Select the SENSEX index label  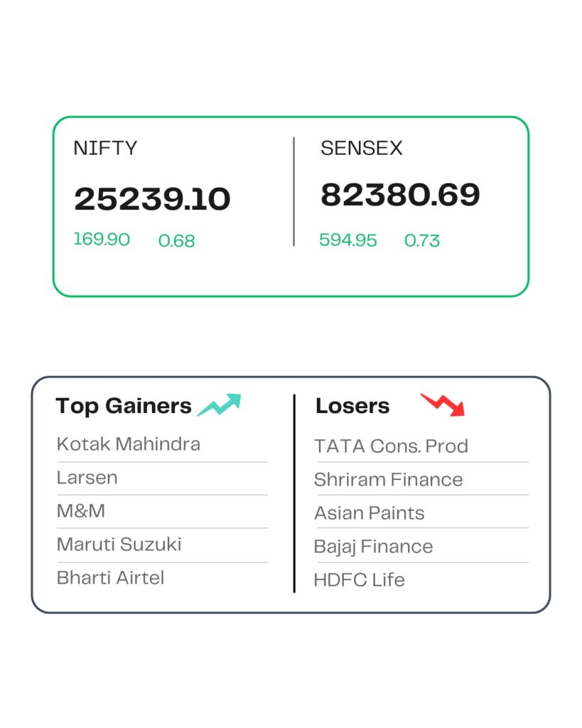(362, 148)
